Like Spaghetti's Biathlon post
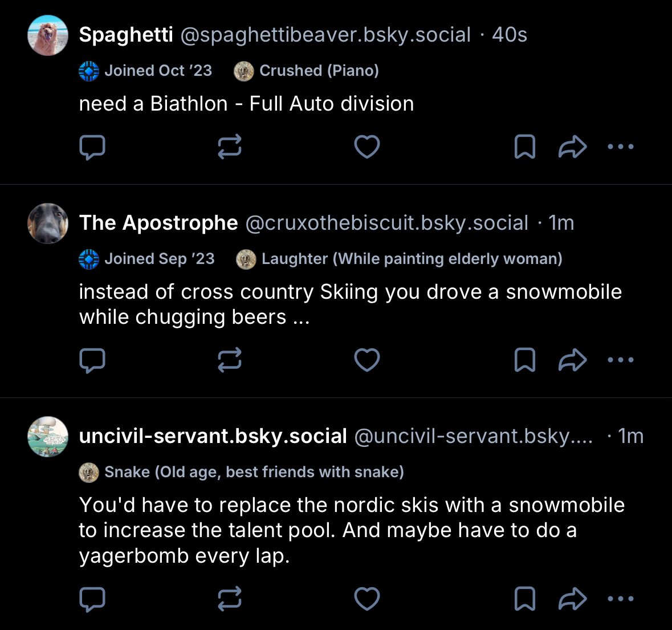The height and width of the screenshot is (630, 672). tap(367, 147)
